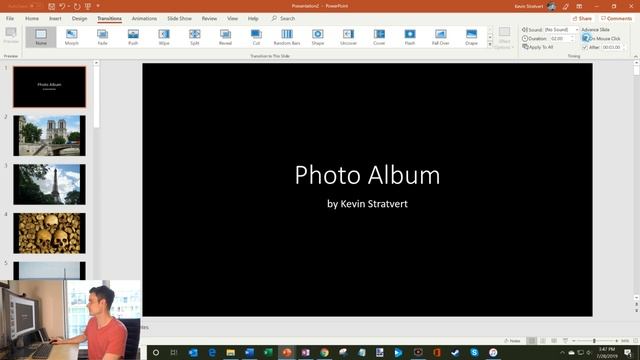Screen dimensions: 640x360
Task: Apply the Random Bars transition
Action: tap(287, 37)
